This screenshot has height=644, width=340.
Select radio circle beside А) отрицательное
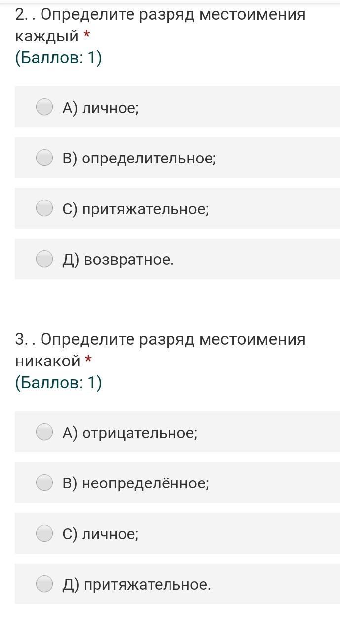[44, 432]
